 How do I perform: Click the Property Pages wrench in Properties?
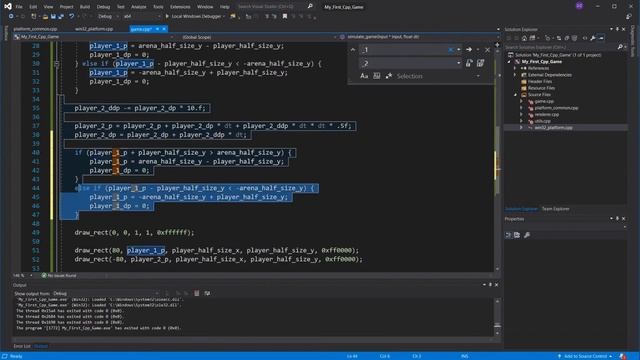tap(527, 235)
